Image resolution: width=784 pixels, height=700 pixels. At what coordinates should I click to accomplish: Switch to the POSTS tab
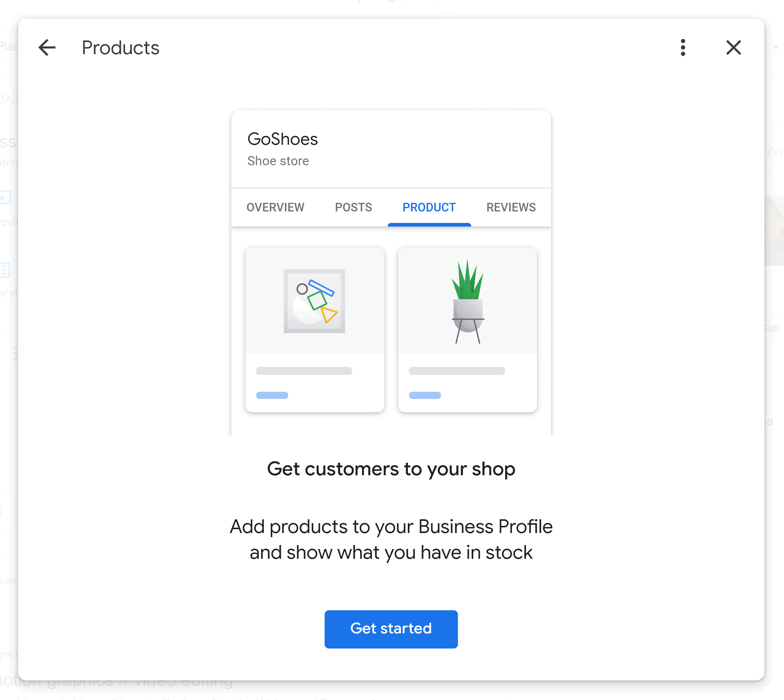(353, 207)
